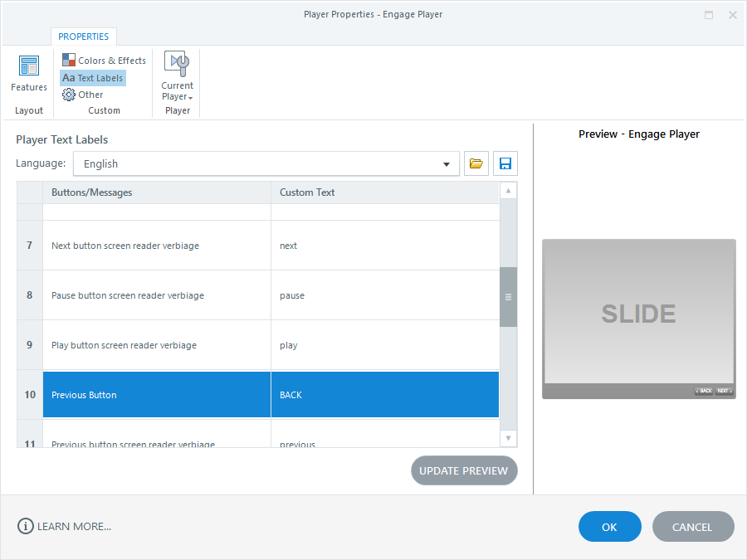Open the LEARN MORE link

click(64, 527)
